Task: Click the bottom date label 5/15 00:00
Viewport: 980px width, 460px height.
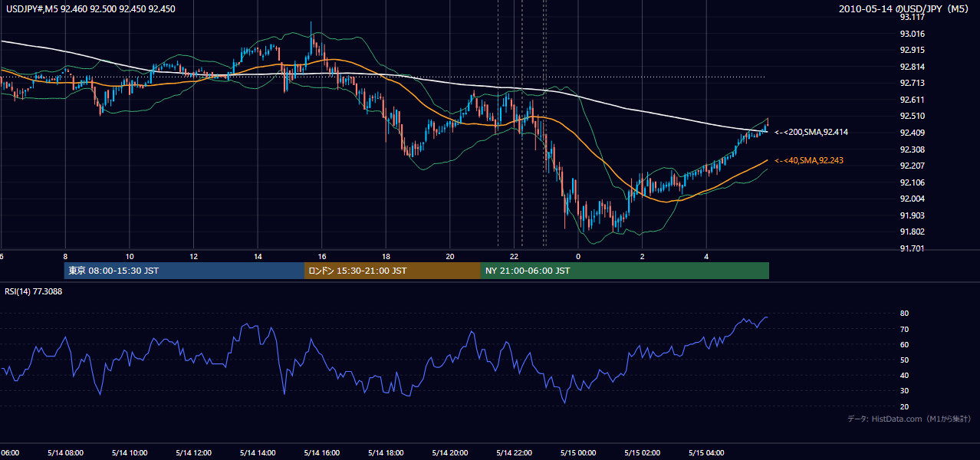Action: coord(578,453)
